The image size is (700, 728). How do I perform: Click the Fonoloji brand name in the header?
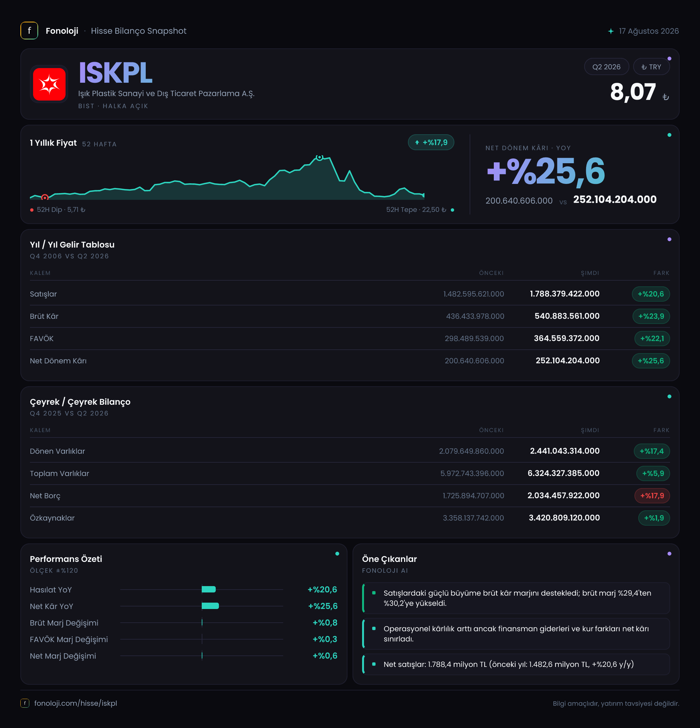tap(62, 31)
